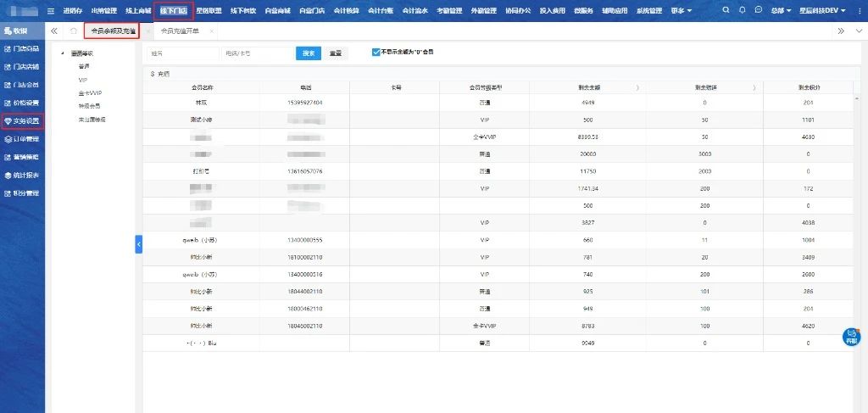Click the hamburger menu icon beside the logo

[x=51, y=10]
